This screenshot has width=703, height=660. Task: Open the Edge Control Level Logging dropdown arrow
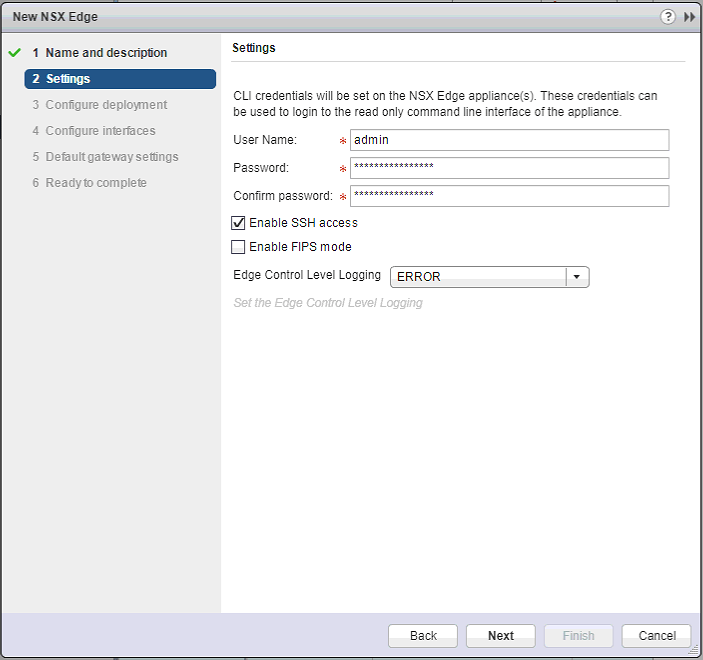click(x=577, y=277)
